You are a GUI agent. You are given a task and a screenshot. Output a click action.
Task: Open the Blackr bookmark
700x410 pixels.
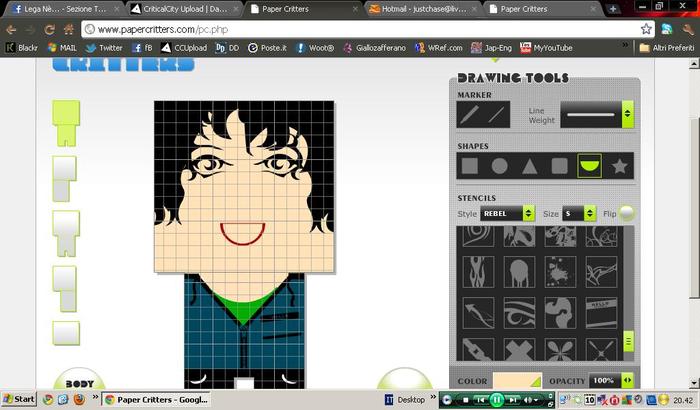(22, 48)
